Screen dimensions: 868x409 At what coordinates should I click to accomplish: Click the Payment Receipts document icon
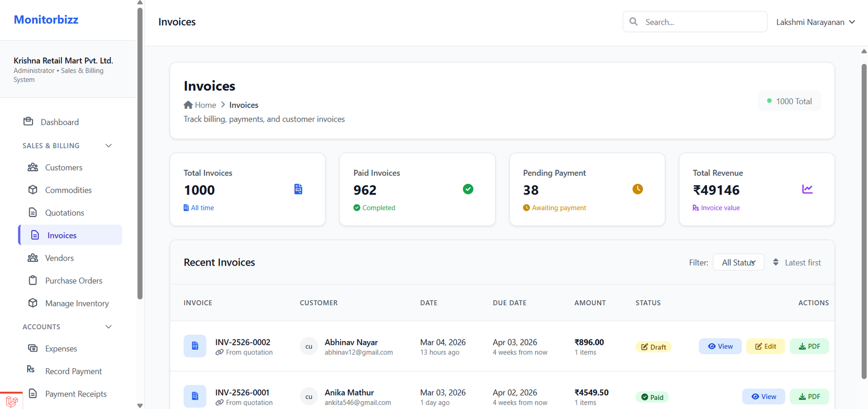coord(33,394)
